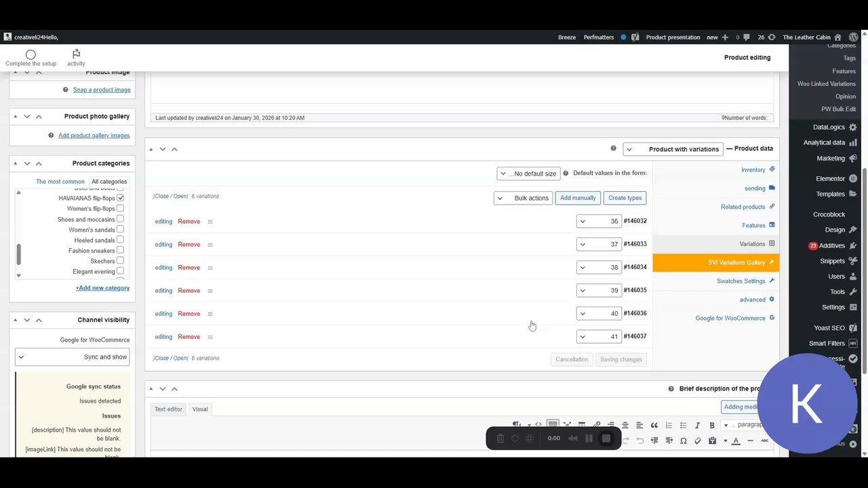Open the comments bubble in admin bar

click(747, 37)
